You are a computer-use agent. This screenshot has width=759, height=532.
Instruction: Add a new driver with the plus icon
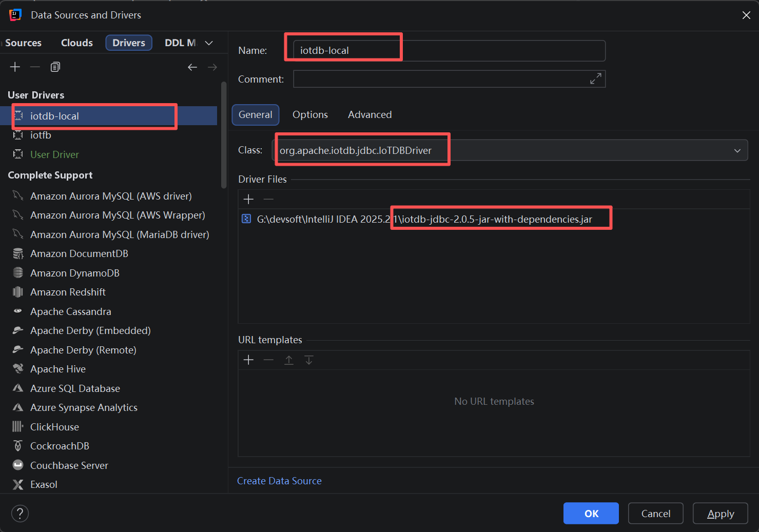point(15,67)
